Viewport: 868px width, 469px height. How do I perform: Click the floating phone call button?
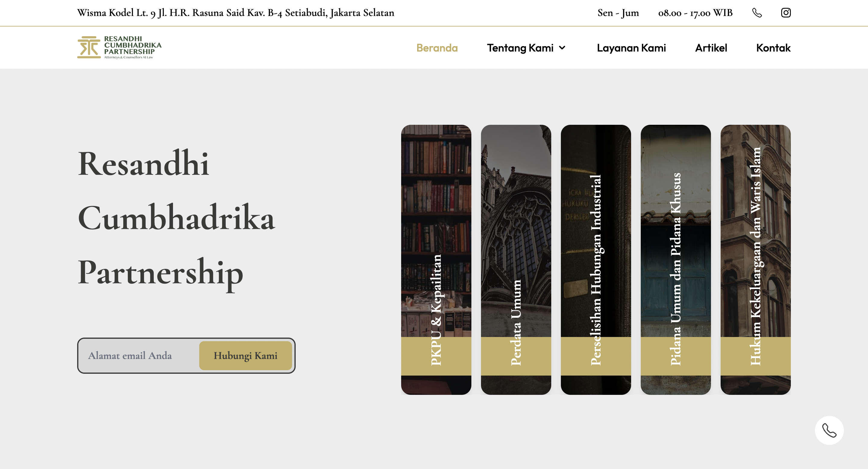(x=829, y=430)
